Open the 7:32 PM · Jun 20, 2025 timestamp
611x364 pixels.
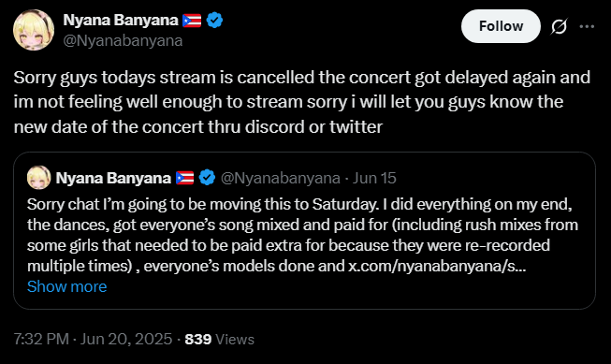[93, 339]
